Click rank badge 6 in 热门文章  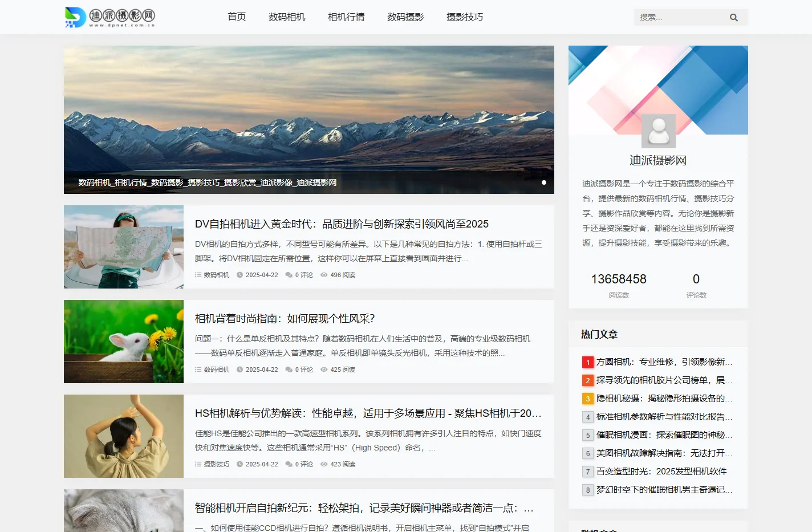(x=588, y=453)
